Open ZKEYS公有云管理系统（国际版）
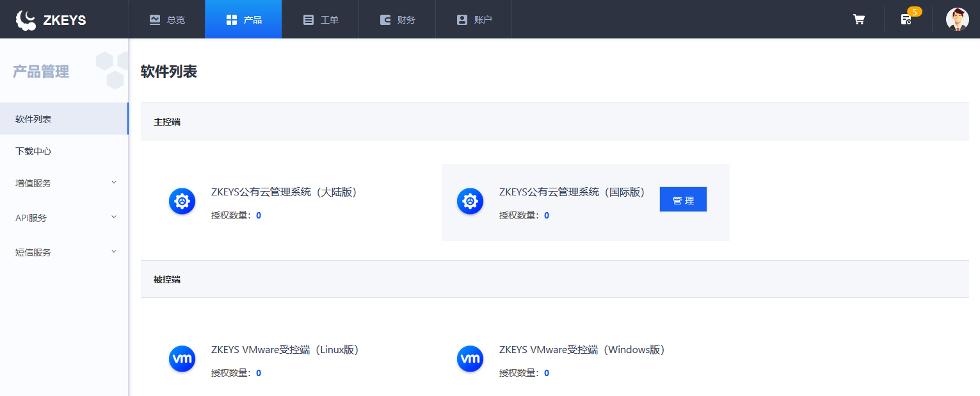This screenshot has height=396, width=980. pos(572,192)
